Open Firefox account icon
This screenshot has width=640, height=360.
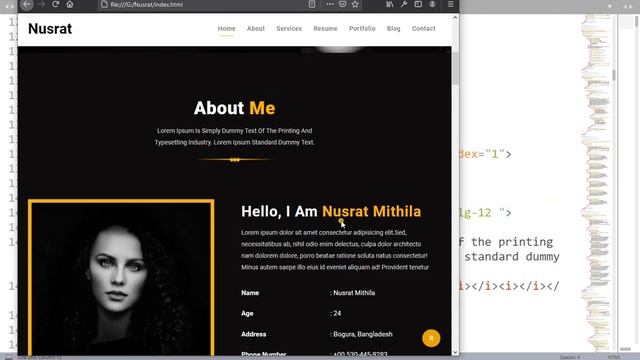[432, 4]
